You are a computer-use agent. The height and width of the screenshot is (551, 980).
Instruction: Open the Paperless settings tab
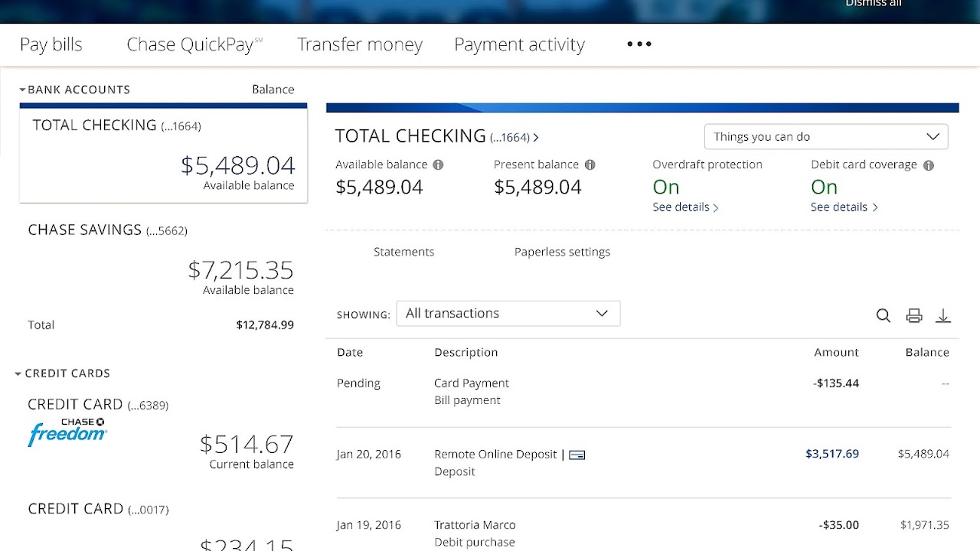click(562, 252)
